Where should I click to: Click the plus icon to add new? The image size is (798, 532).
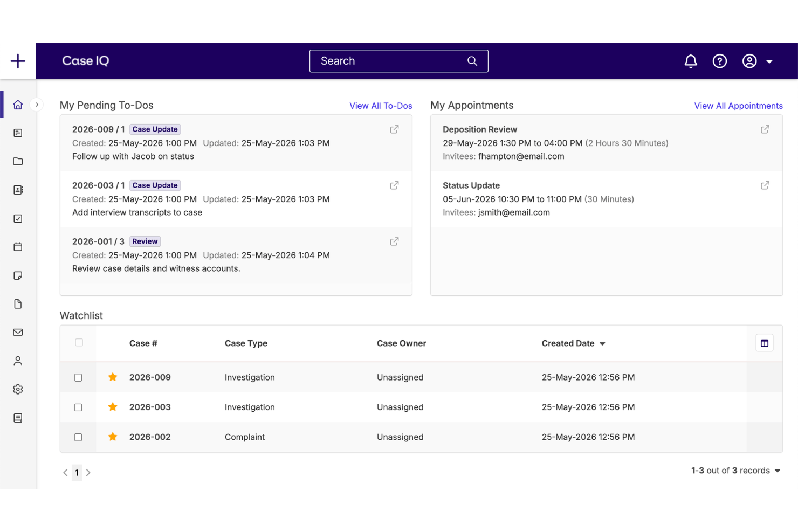pos(18,61)
